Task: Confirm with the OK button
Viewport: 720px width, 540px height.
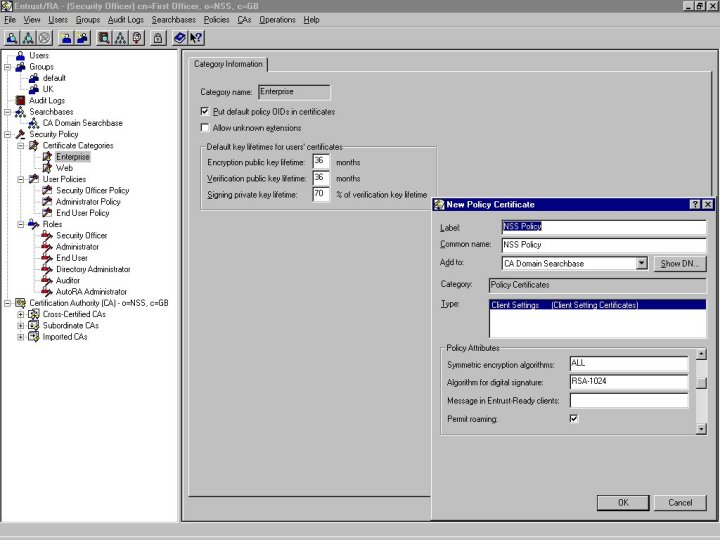Action: click(623, 502)
